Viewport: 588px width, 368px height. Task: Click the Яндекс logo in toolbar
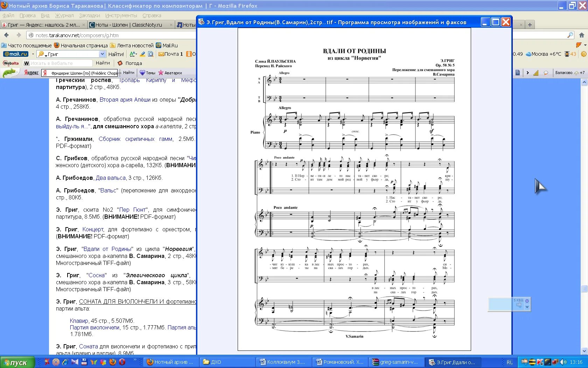pos(31,73)
